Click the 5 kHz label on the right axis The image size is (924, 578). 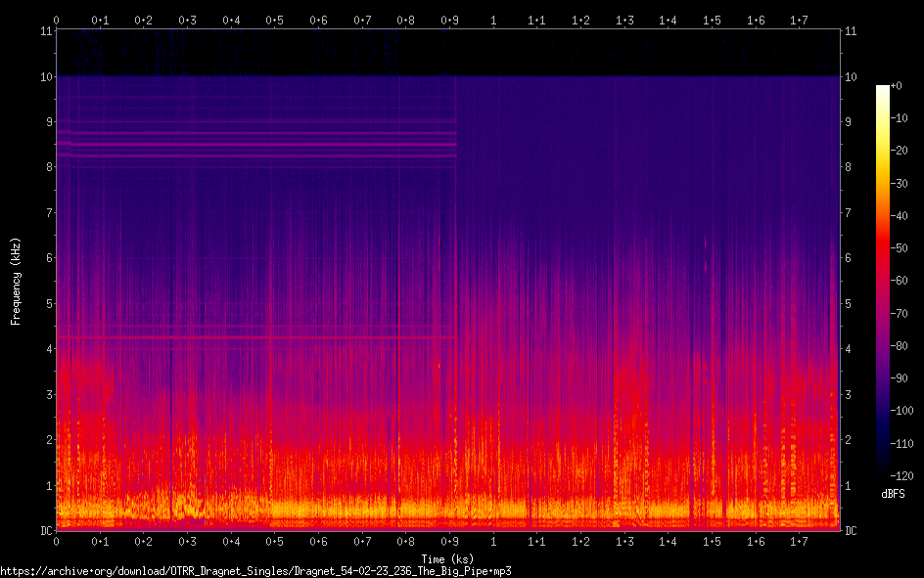point(849,303)
